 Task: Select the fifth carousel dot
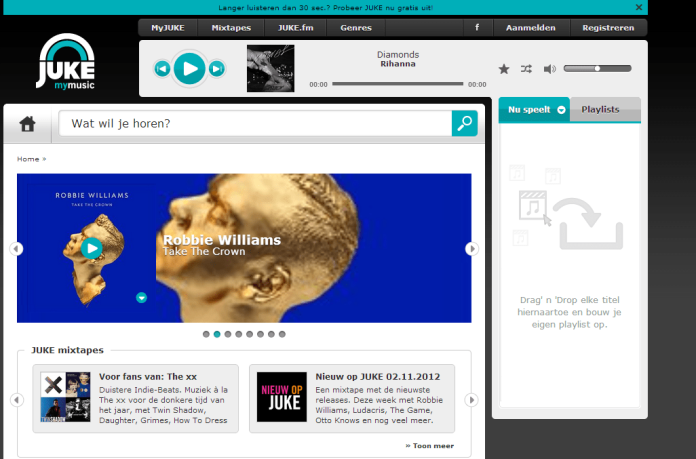pos(249,334)
